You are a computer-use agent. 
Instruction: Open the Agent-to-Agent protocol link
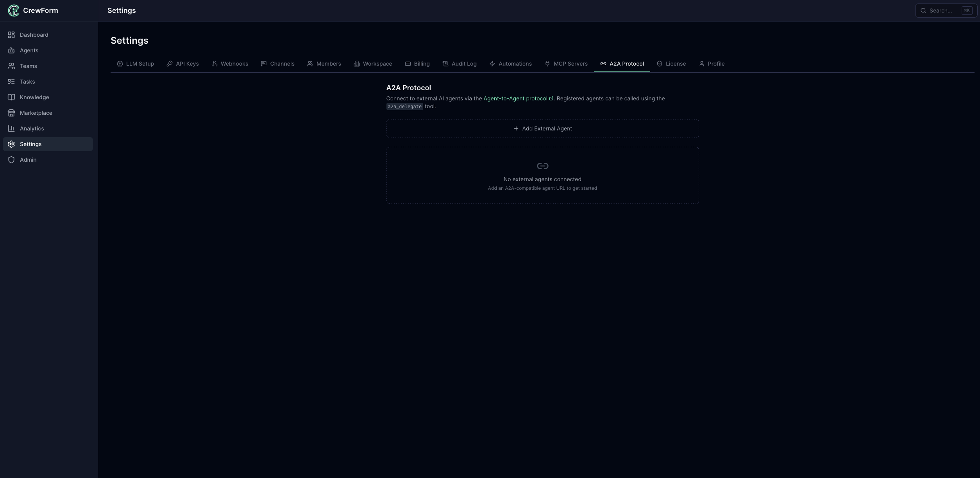515,98
